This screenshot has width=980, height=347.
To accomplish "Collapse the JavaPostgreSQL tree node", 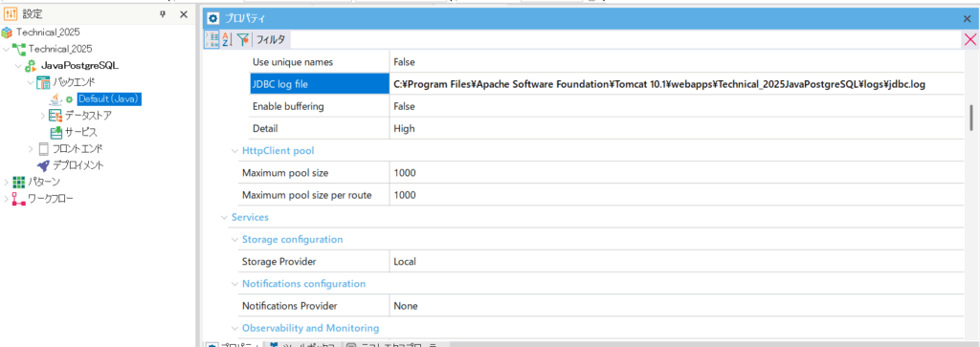I will [18, 66].
